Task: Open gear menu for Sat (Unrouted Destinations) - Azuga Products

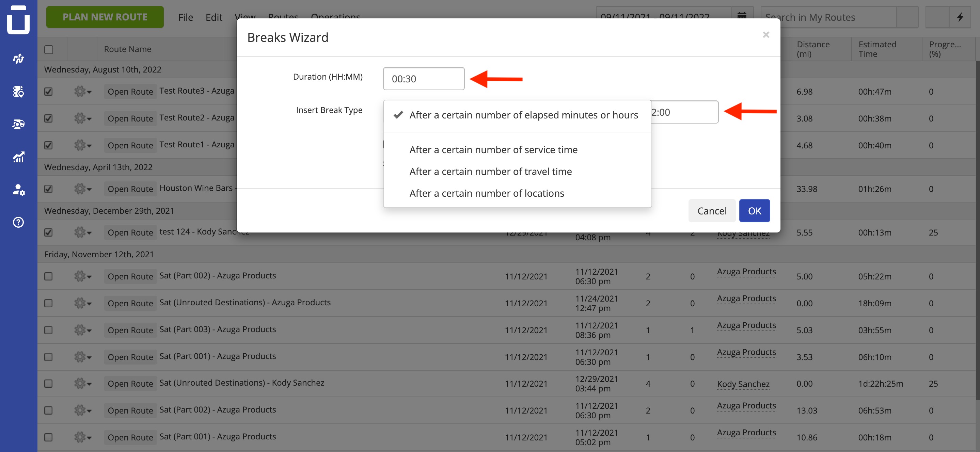Action: tap(82, 303)
